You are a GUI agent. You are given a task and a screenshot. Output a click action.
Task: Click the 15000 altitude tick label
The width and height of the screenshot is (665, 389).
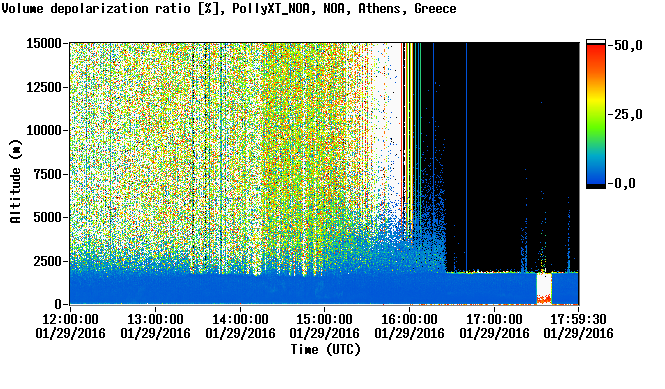[44, 43]
